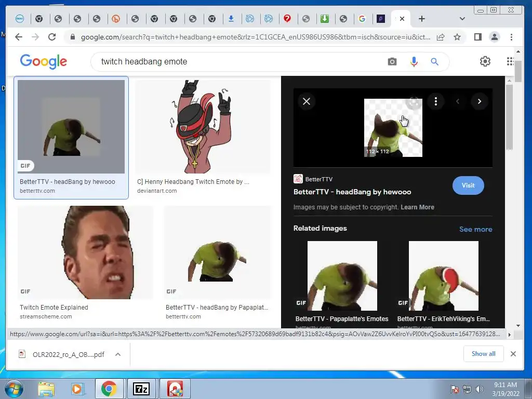Image resolution: width=532 pixels, height=399 pixels.
Task: Open the Chrome profile avatar
Action: 495,37
